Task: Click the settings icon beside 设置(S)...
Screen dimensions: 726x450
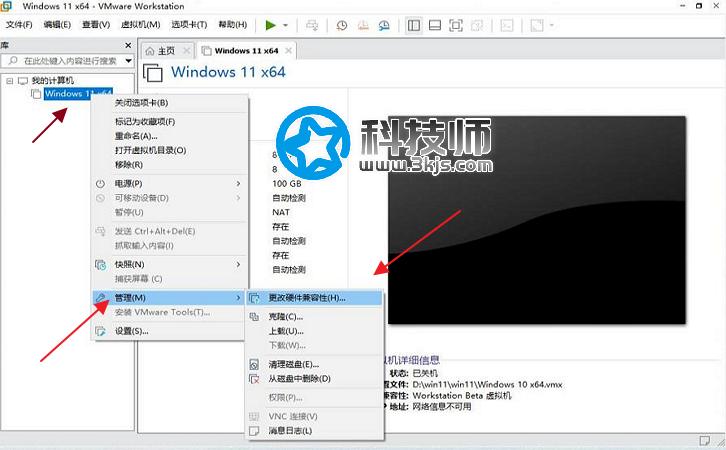Action: click(x=100, y=331)
